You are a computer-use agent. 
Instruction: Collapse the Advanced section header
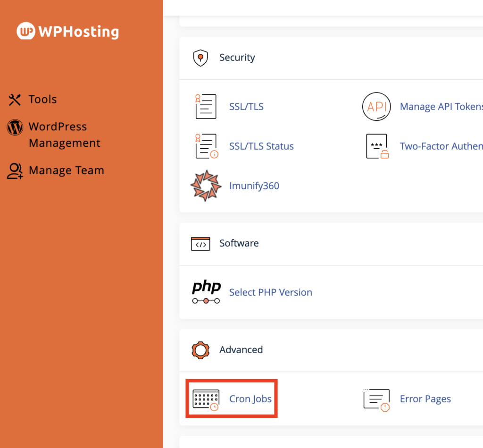241,350
